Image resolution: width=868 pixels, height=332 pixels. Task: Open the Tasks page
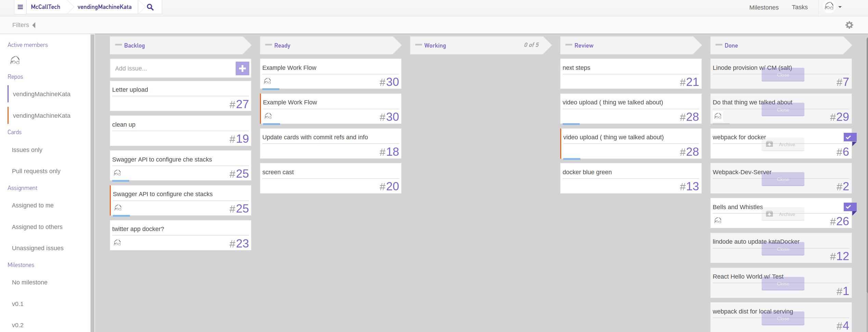800,7
